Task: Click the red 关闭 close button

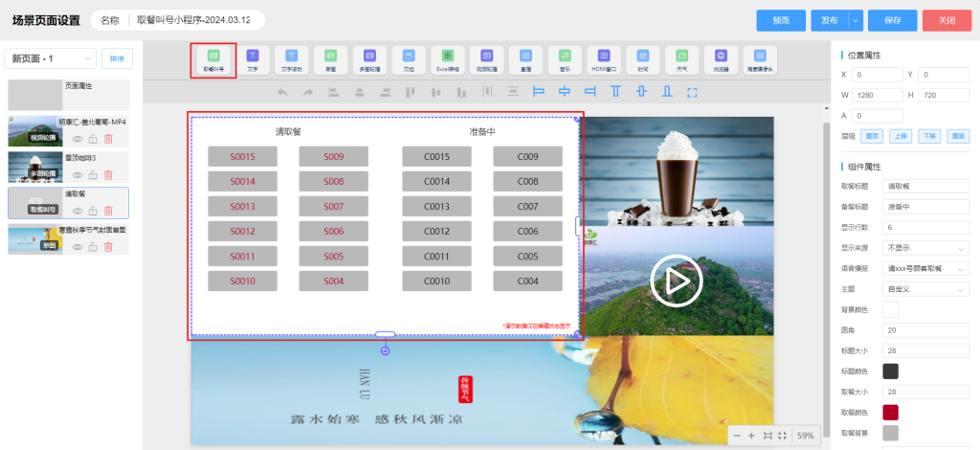Action: pos(947,20)
